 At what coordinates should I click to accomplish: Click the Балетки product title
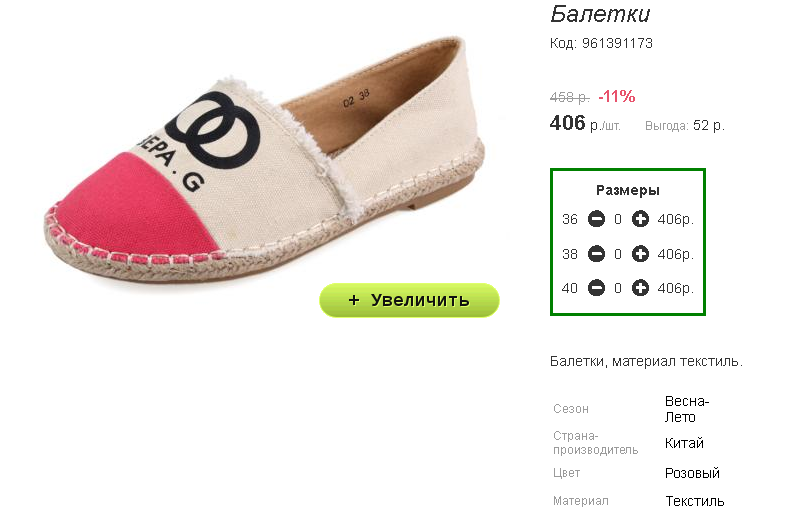600,14
